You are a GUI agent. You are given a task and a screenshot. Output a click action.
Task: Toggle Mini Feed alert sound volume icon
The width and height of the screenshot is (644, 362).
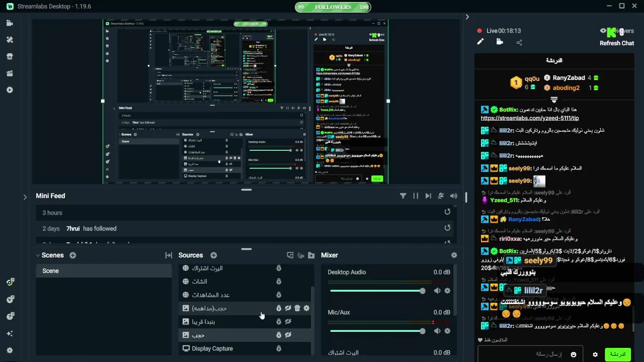pyautogui.click(x=454, y=196)
